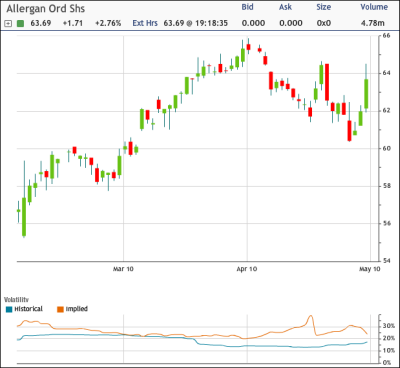The height and width of the screenshot is (368, 400).
Task: Click the Apr 10 date axis label
Action: [x=247, y=269]
